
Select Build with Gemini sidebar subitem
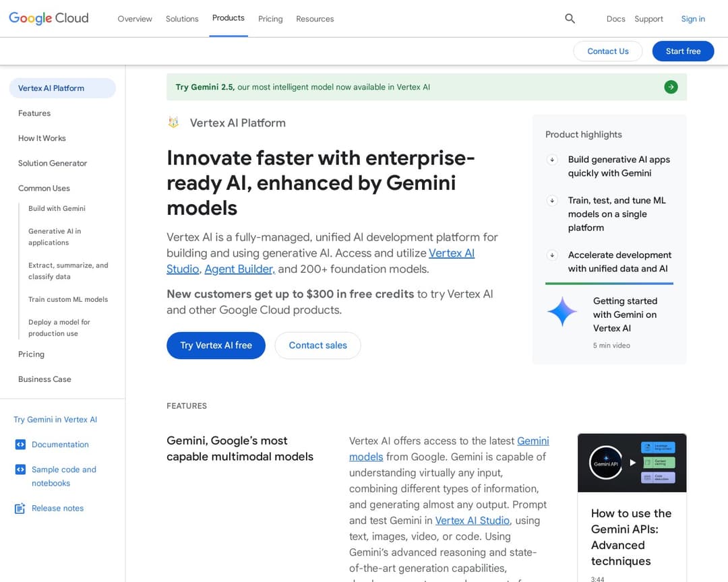click(57, 208)
